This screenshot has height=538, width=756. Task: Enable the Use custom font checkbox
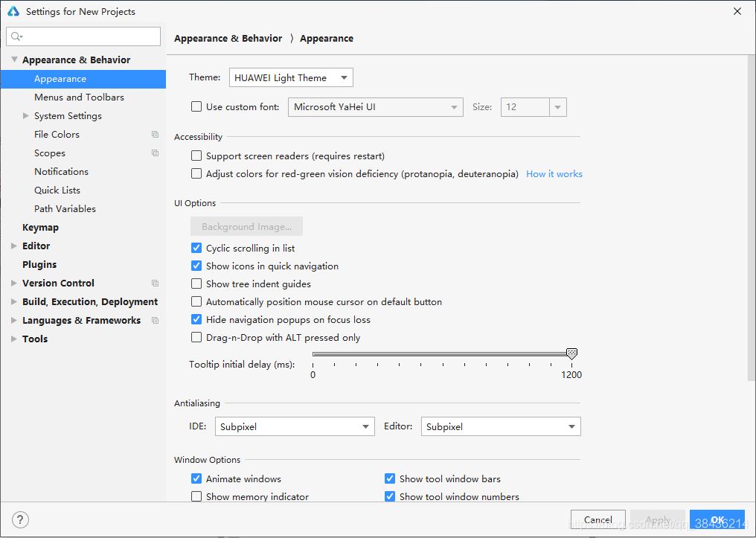point(196,107)
